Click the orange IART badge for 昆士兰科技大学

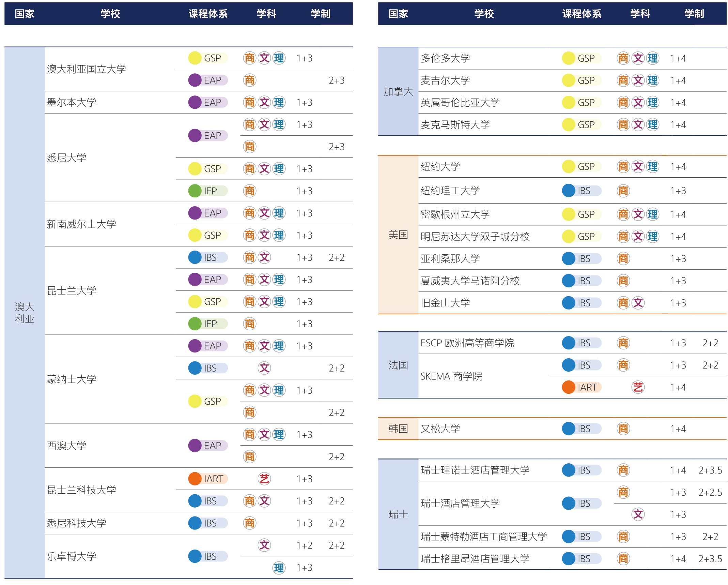208,479
